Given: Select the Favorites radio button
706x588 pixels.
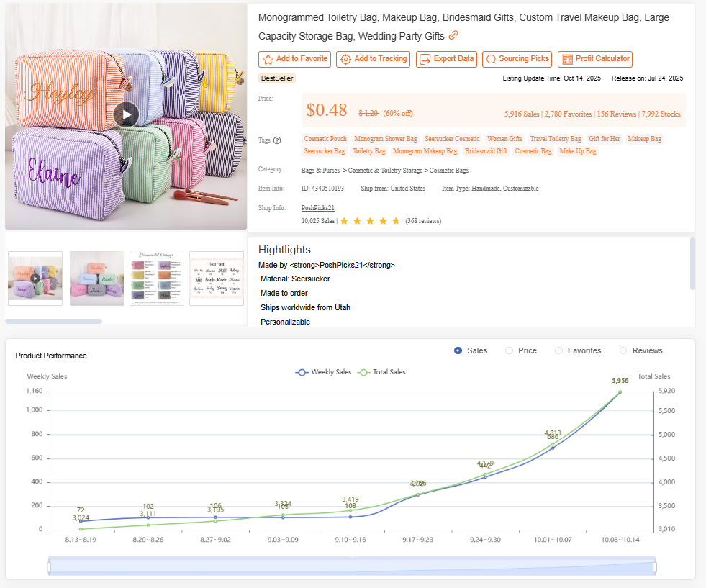Looking at the screenshot, I should (x=558, y=350).
